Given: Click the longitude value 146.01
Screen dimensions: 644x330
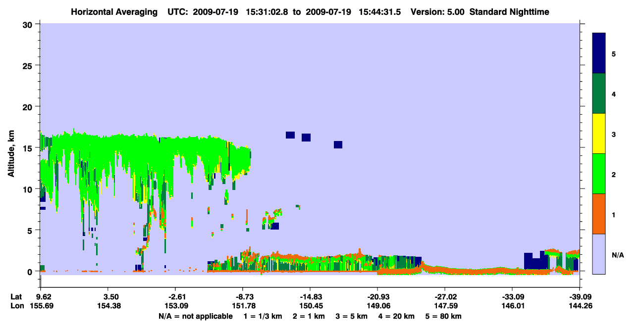Looking at the screenshot, I should pos(512,306).
